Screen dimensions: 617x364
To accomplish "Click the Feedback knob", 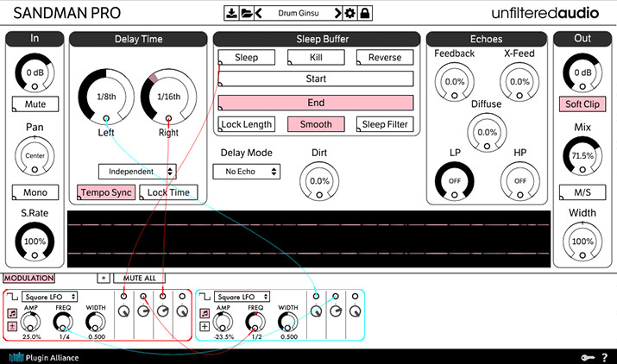I will click(455, 82).
